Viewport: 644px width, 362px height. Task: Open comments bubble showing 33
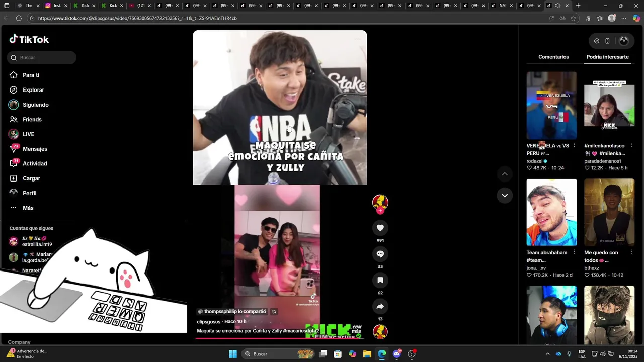coord(380,254)
